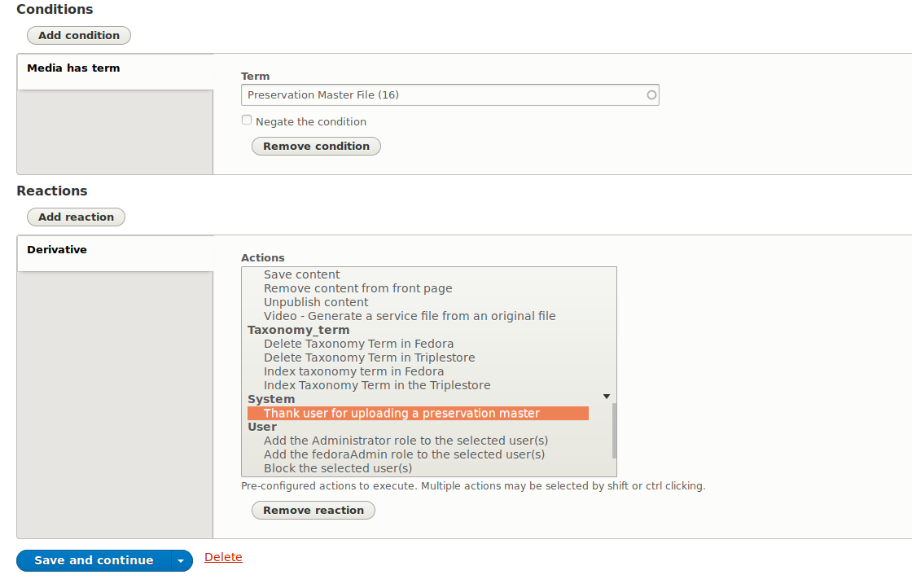Click "Remove condition"
Screen dimensions: 912x588
pos(316,146)
